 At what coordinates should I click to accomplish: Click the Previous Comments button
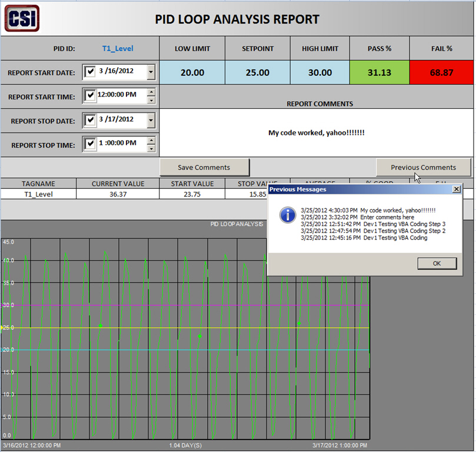point(423,167)
